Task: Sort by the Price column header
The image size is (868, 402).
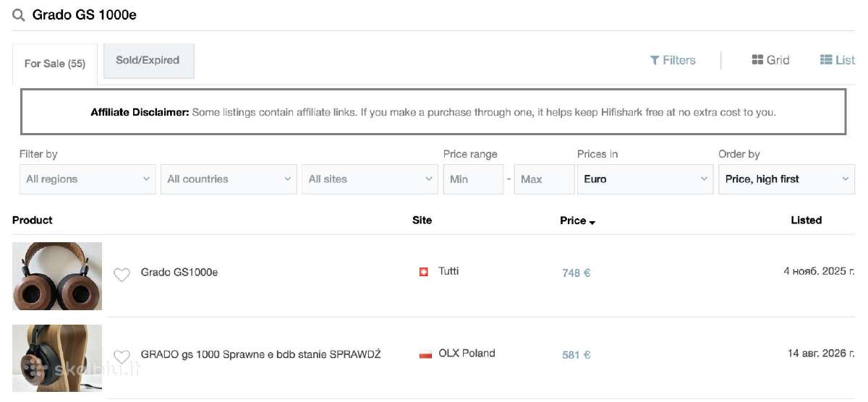Action: click(577, 221)
